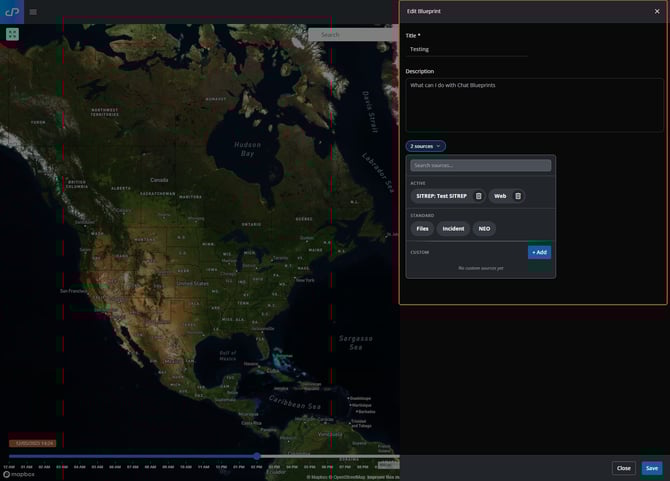The width and height of the screenshot is (670, 481).
Task: Close the Edit Blueprint panel with X
Action: point(657,11)
